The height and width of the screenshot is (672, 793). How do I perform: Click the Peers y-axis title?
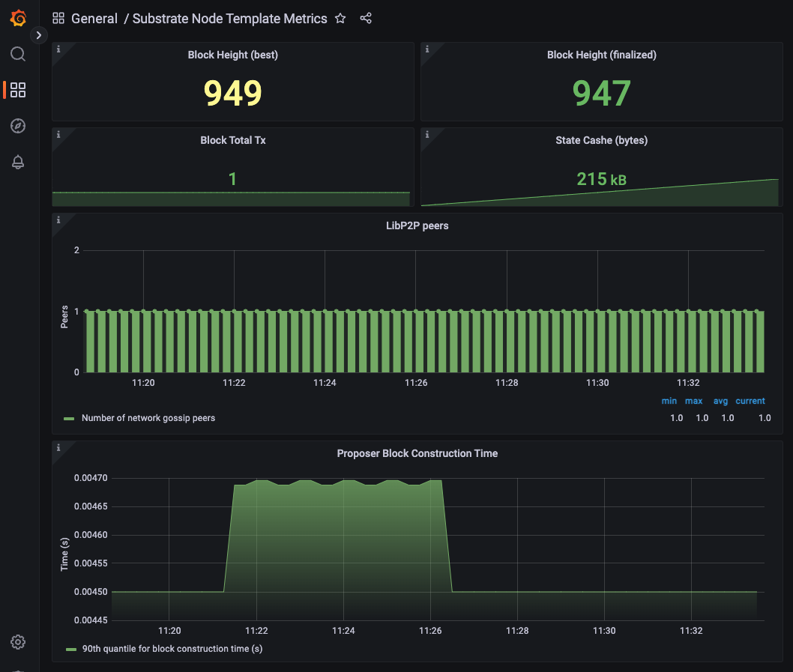point(64,317)
